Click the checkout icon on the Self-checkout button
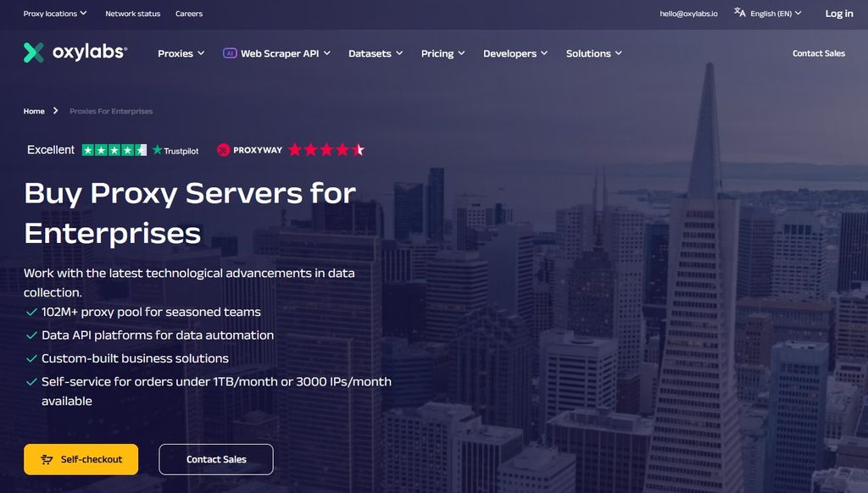The image size is (868, 493). (46, 459)
